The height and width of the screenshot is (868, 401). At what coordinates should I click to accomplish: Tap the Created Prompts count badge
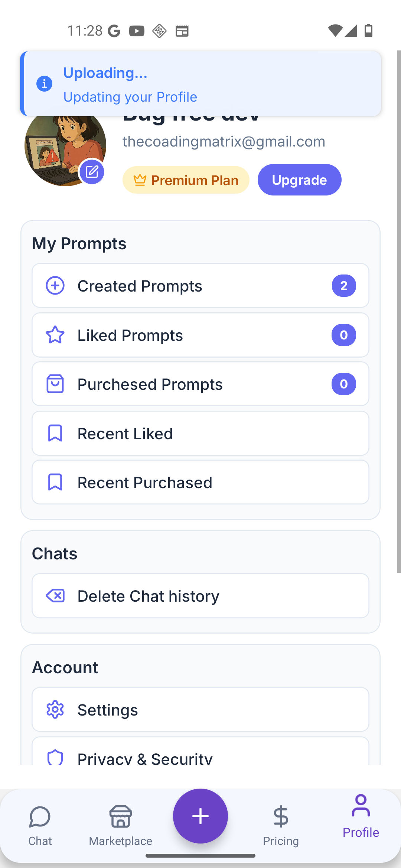(344, 286)
